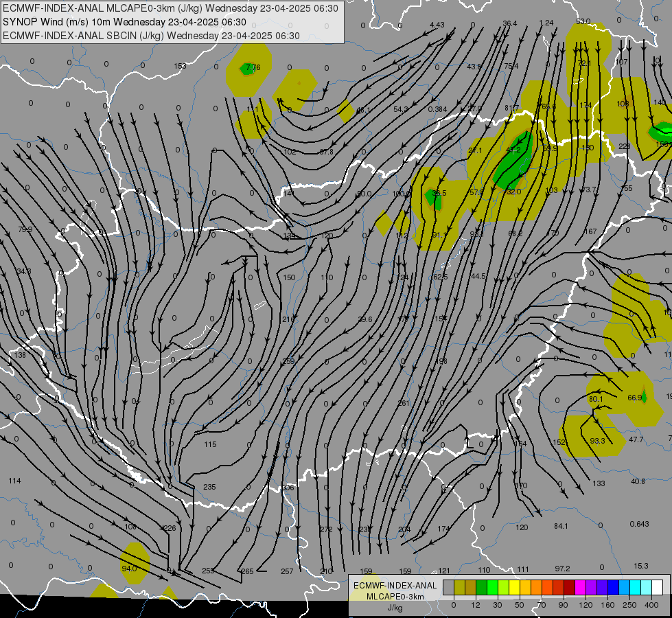Click the map value 36.4
The image size is (672, 618).
tap(509, 23)
